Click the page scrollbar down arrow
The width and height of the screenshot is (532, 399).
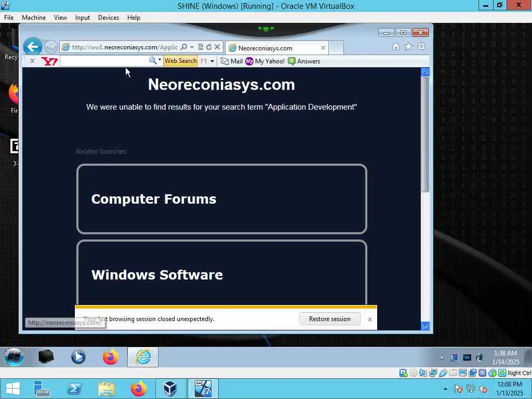click(425, 326)
